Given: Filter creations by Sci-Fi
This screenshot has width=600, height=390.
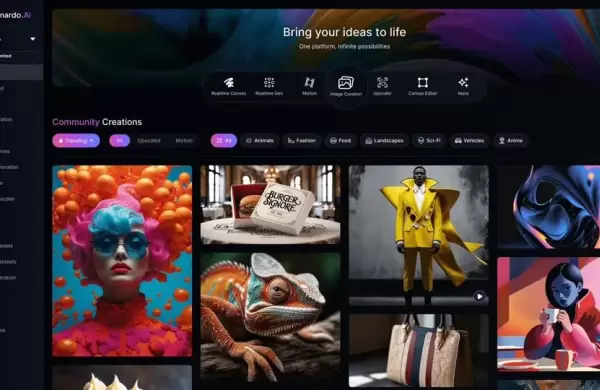Looking at the screenshot, I should pyautogui.click(x=429, y=140).
